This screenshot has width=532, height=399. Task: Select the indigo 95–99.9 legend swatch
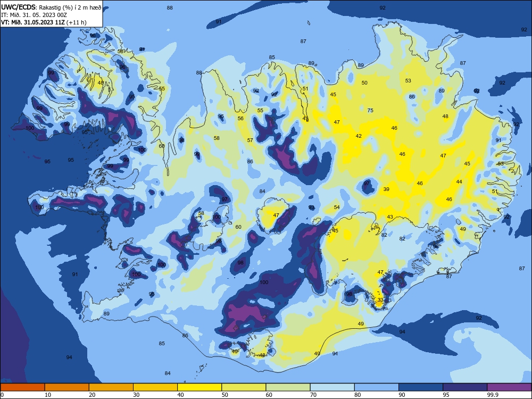coord(465,387)
